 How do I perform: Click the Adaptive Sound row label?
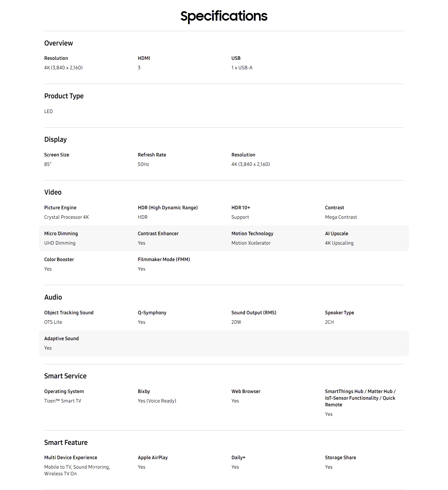(x=62, y=338)
